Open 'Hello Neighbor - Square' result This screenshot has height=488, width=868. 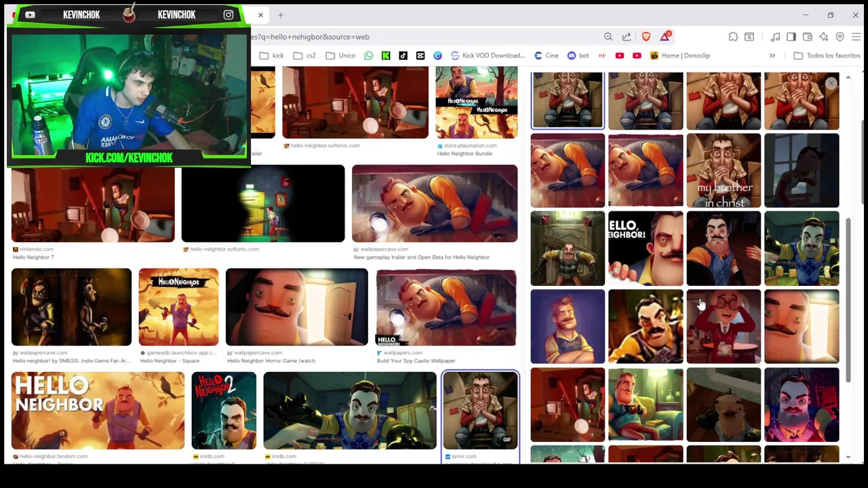pos(170,361)
